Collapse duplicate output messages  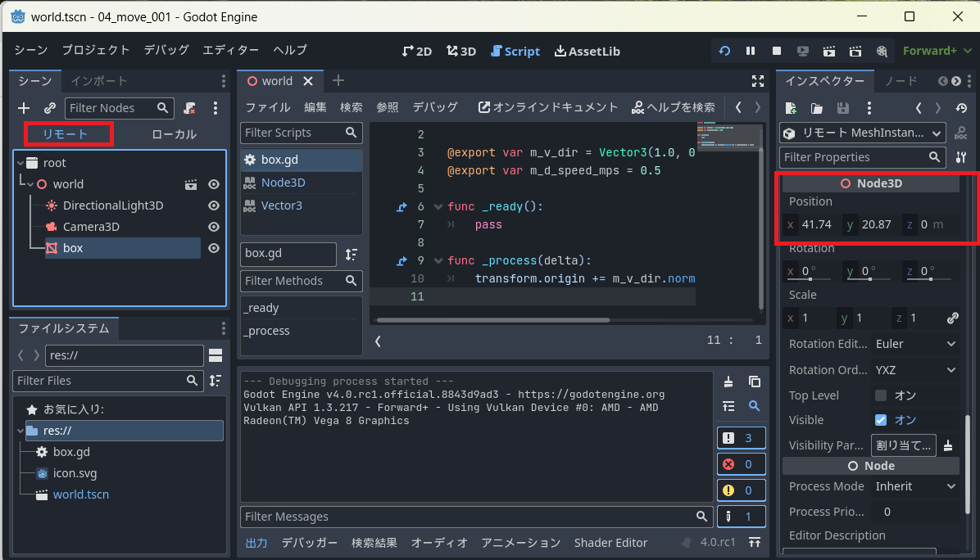point(728,406)
